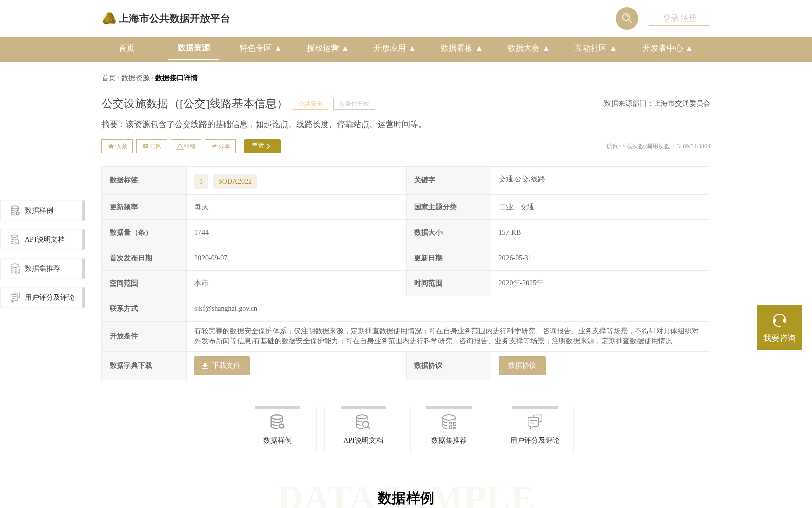812x508 pixels.
Task: Click the tag labeled 1
Action: [201, 182]
